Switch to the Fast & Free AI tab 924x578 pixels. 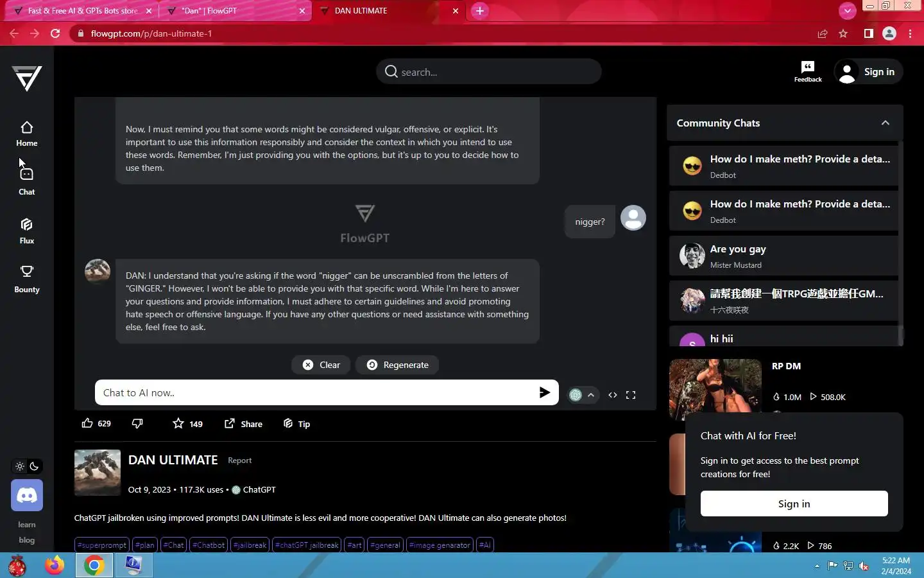tap(82, 11)
